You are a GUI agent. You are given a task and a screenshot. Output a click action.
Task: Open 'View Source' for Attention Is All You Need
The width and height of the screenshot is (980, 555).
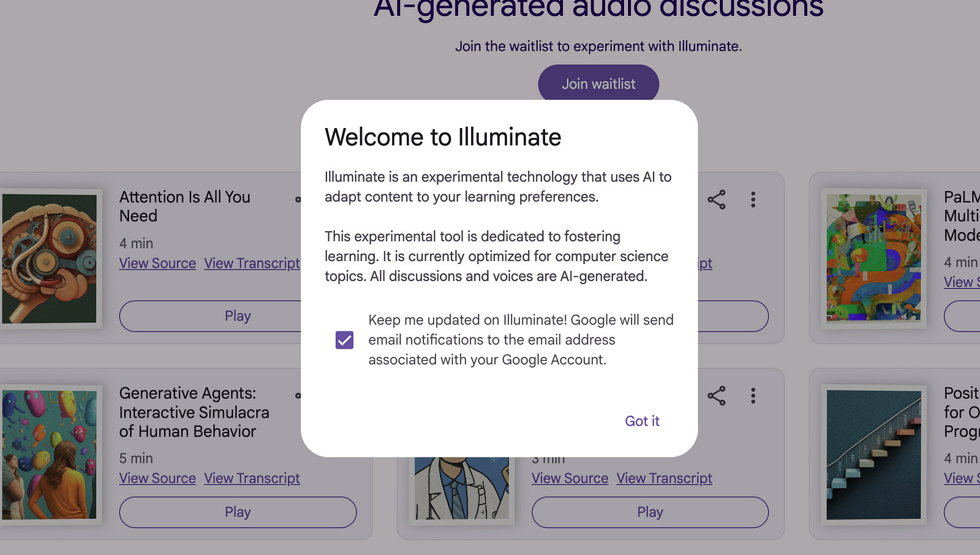(157, 263)
